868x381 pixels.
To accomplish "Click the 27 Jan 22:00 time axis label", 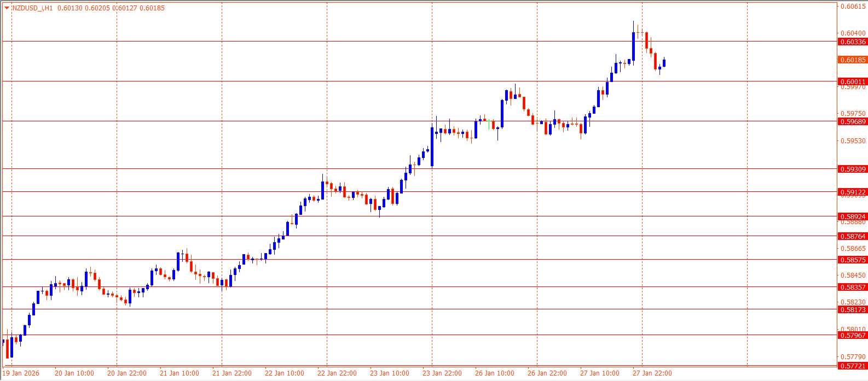I will (652, 373).
